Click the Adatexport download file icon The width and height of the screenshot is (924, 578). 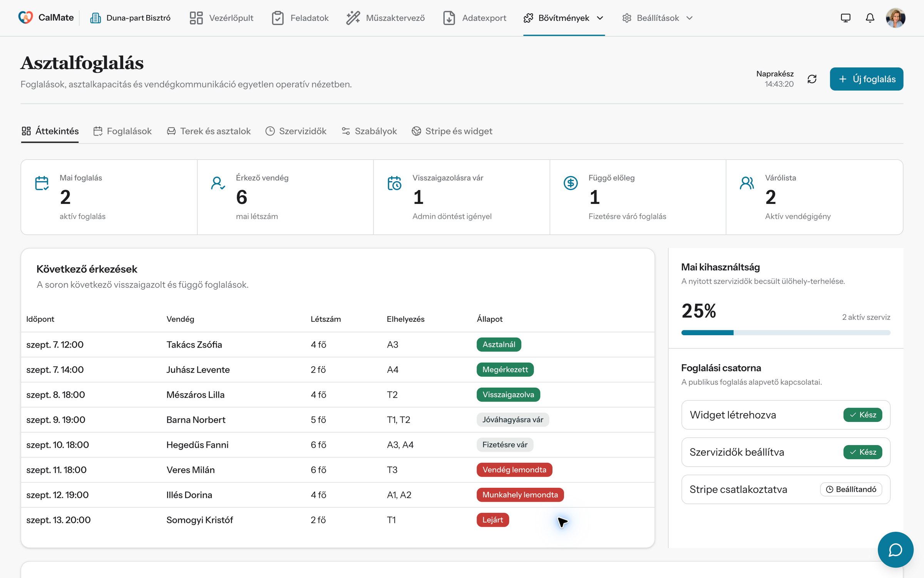coord(449,18)
